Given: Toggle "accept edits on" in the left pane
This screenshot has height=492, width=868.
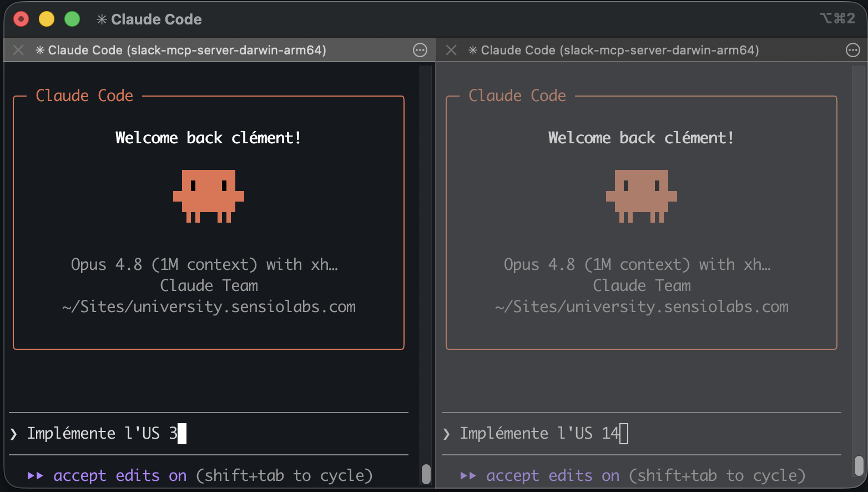Looking at the screenshot, I should [120, 476].
